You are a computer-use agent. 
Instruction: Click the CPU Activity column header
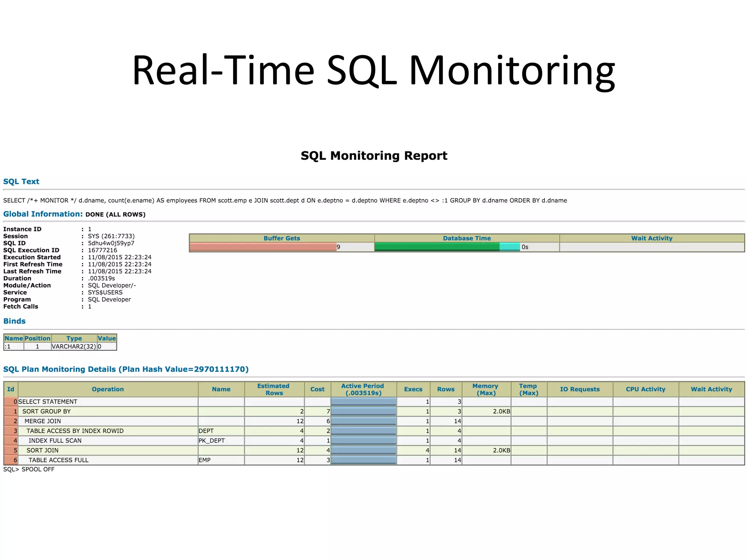point(646,389)
